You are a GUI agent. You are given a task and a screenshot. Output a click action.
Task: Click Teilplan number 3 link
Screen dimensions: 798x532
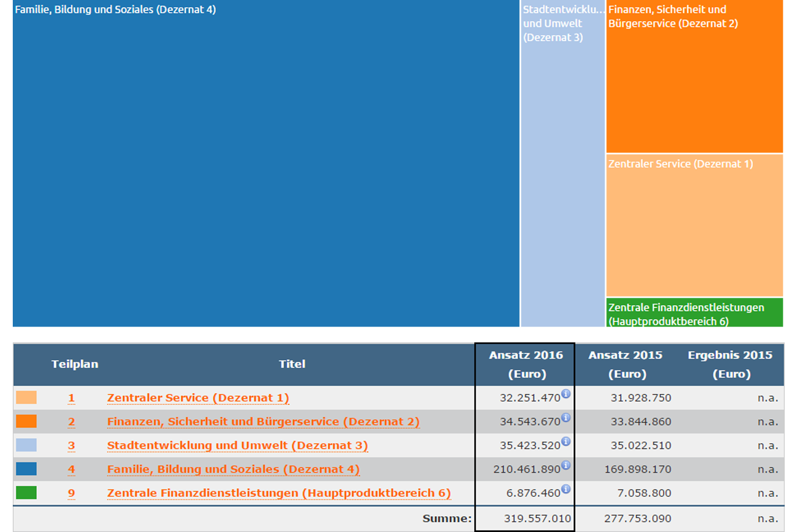point(71,446)
